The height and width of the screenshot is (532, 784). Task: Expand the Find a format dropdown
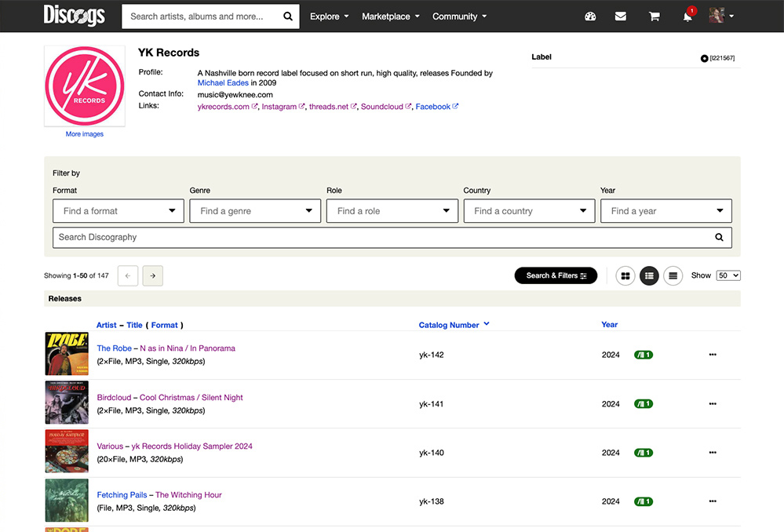[119, 211]
